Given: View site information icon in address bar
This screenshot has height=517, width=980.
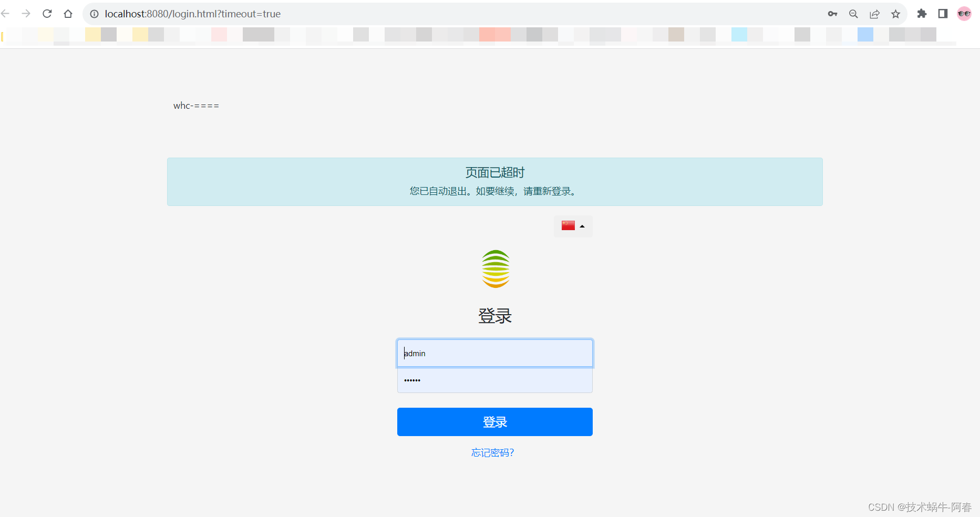Looking at the screenshot, I should coord(95,14).
